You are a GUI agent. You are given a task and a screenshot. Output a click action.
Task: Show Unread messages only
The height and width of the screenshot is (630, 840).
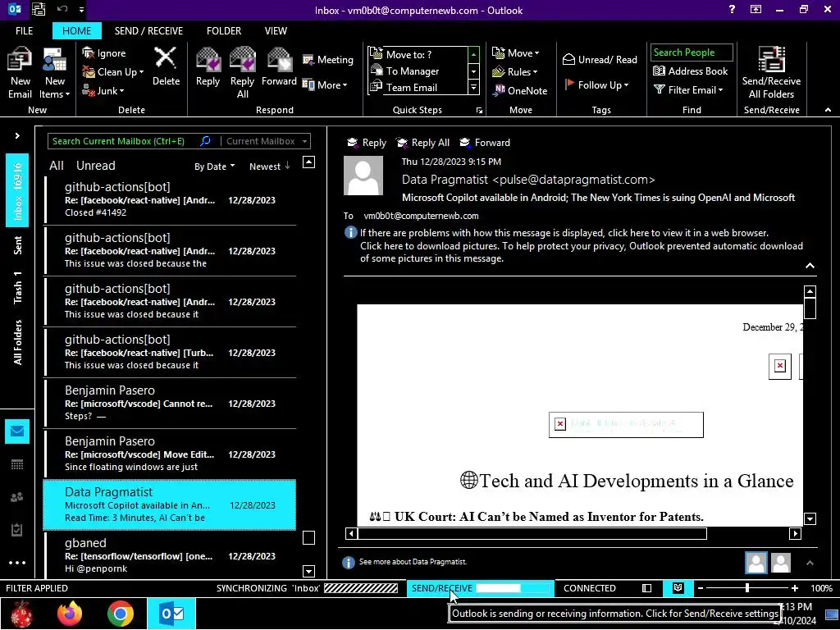[95, 166]
